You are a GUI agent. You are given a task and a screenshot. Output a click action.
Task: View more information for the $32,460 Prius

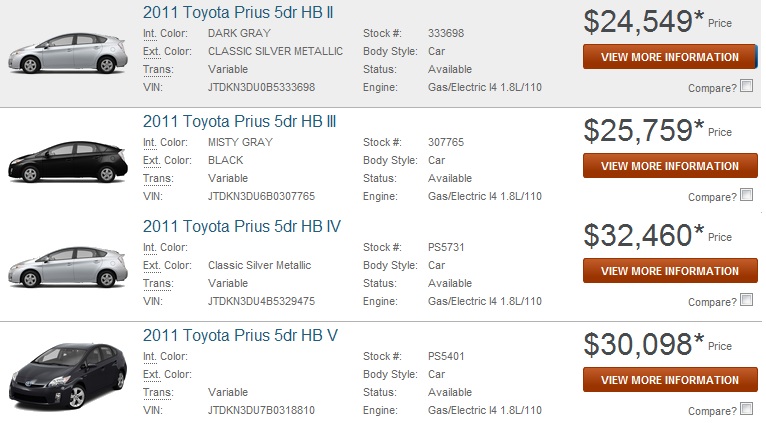point(670,271)
